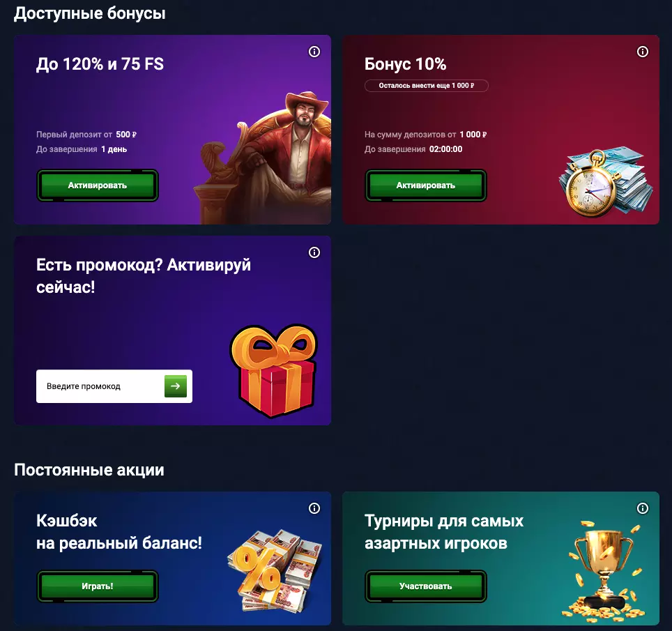Image resolution: width=672 pixels, height=631 pixels.
Task: Open the Турниры для самых азартных игроков title
Action: click(444, 532)
